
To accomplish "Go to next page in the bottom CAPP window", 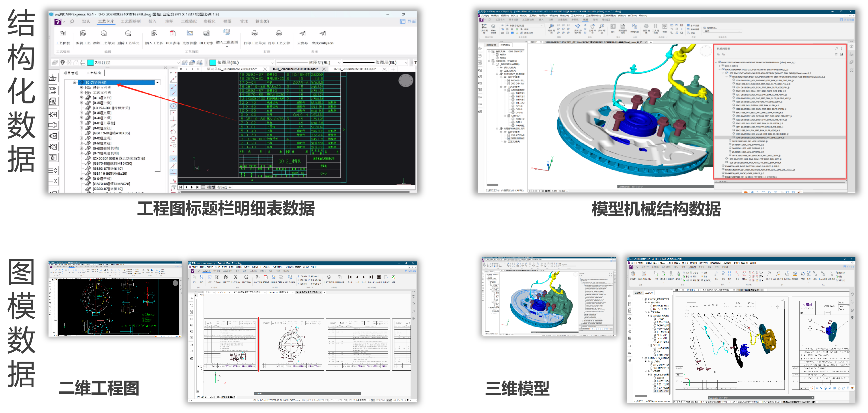I will pyautogui.click(x=364, y=277).
